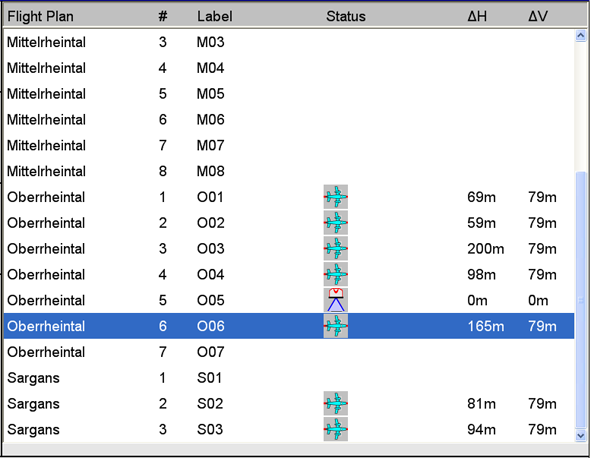Click the scrollbar up arrow

coord(581,36)
